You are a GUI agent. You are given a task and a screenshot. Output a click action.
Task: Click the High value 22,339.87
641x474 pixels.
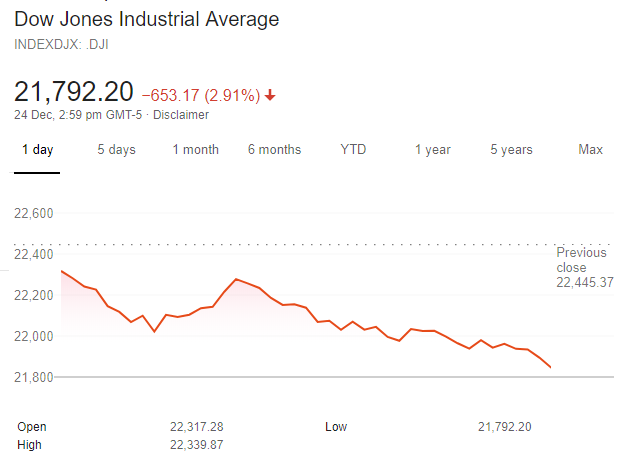pyautogui.click(x=196, y=445)
